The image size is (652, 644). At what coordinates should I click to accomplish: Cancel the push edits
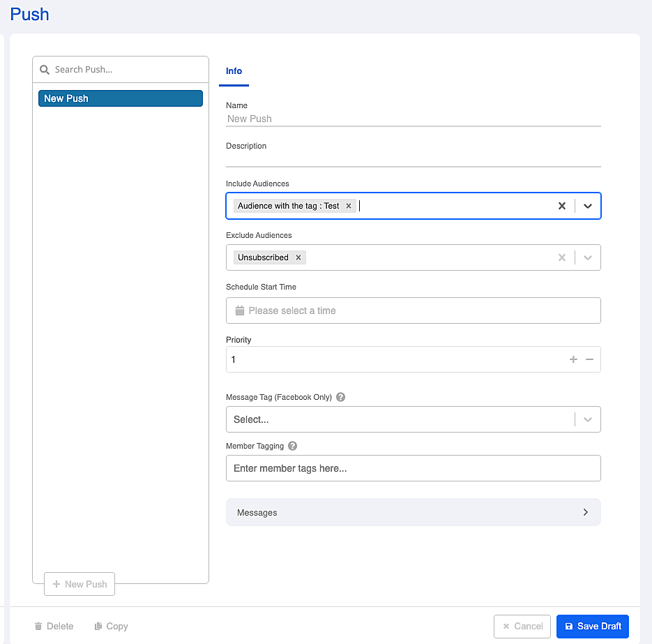point(522,626)
